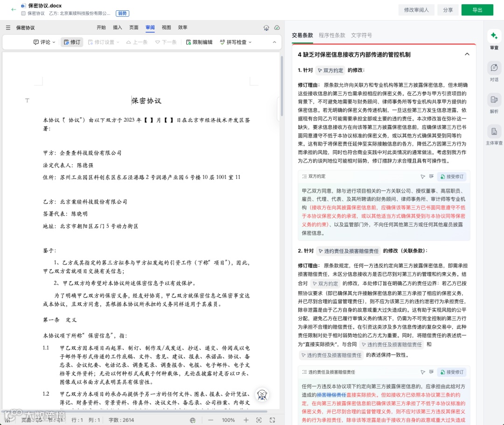Click the 第一条 定义 heading

[60, 320]
